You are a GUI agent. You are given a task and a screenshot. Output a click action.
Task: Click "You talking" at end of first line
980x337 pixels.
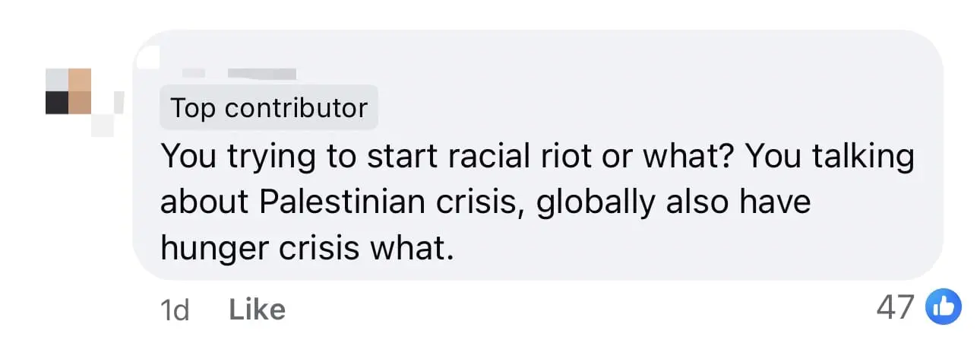[830, 157]
